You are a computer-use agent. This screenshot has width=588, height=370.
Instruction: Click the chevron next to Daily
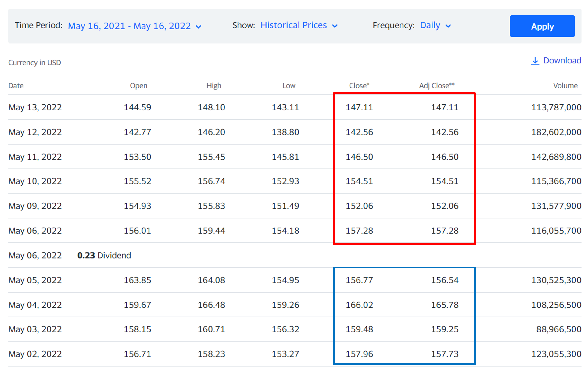click(x=448, y=26)
